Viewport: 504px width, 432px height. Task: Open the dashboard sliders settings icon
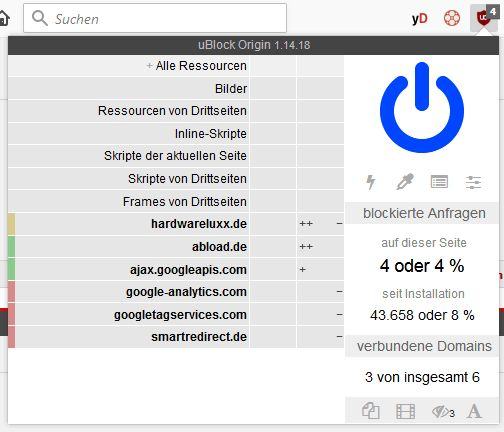click(473, 182)
